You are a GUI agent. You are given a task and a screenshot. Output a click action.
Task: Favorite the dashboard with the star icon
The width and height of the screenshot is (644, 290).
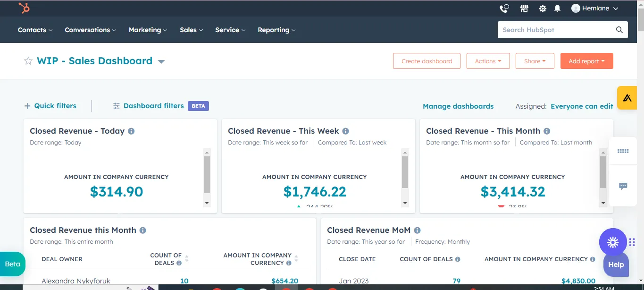click(x=28, y=61)
